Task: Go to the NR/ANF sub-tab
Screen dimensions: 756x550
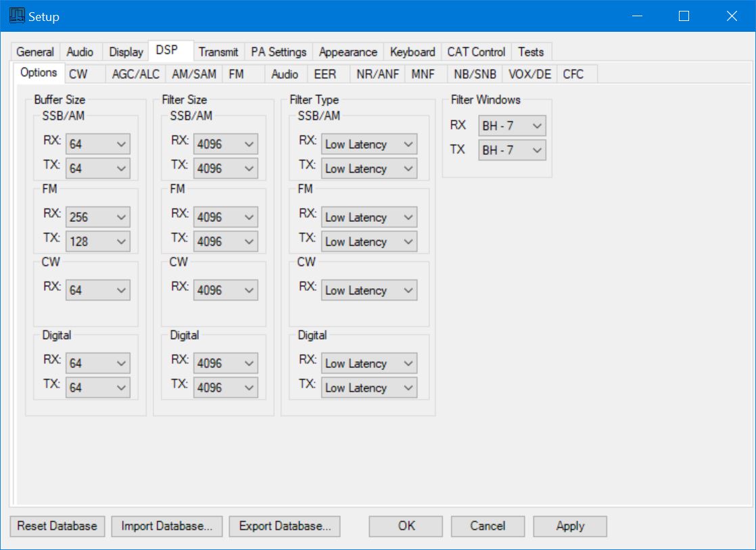Action: (x=377, y=74)
